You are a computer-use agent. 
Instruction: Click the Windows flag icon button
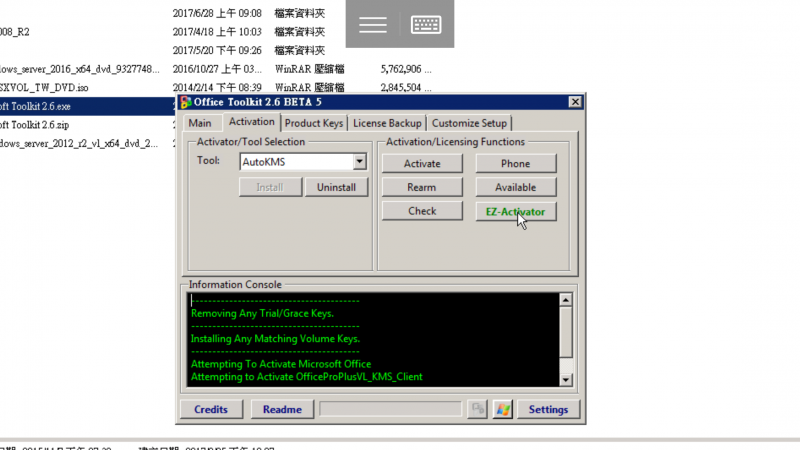[503, 409]
